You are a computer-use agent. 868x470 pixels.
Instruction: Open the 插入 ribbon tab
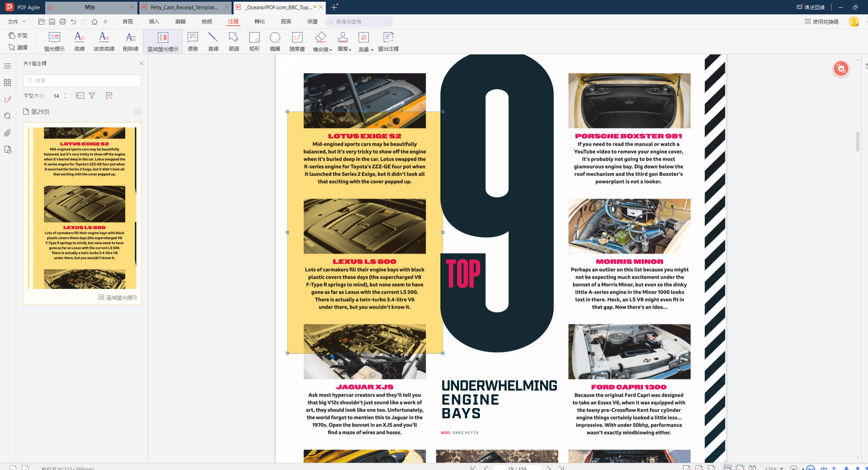click(x=154, y=22)
